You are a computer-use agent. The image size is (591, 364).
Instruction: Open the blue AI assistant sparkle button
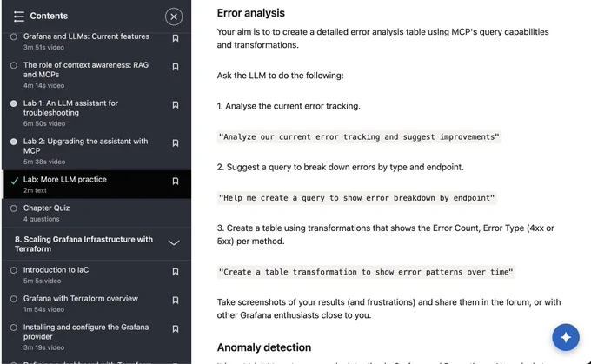(x=566, y=337)
